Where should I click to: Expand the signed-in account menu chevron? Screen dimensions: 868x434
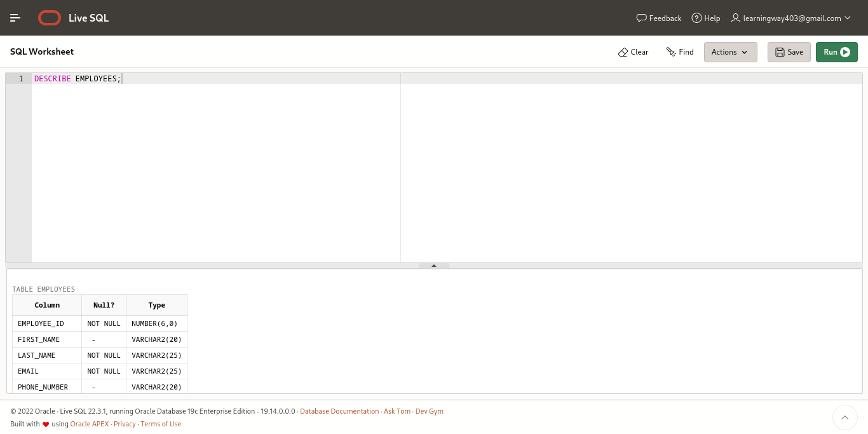pyautogui.click(x=848, y=18)
